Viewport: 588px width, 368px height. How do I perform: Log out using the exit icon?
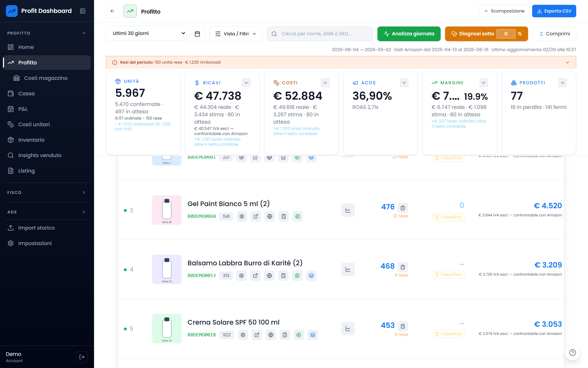point(82,357)
